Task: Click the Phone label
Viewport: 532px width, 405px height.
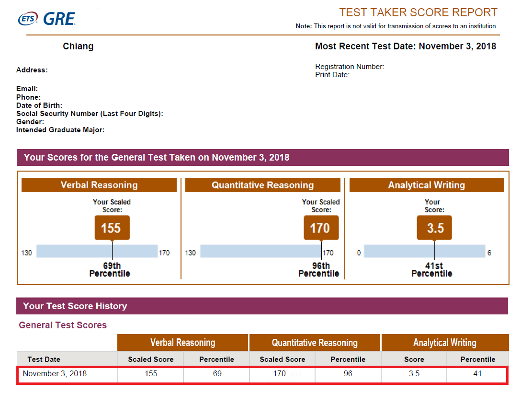Action: (29, 97)
